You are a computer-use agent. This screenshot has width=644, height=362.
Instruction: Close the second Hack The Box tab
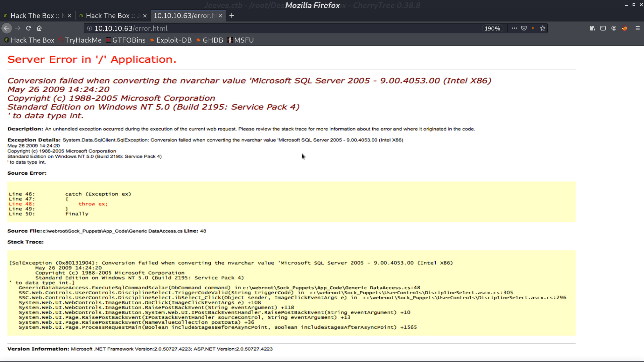click(x=145, y=16)
